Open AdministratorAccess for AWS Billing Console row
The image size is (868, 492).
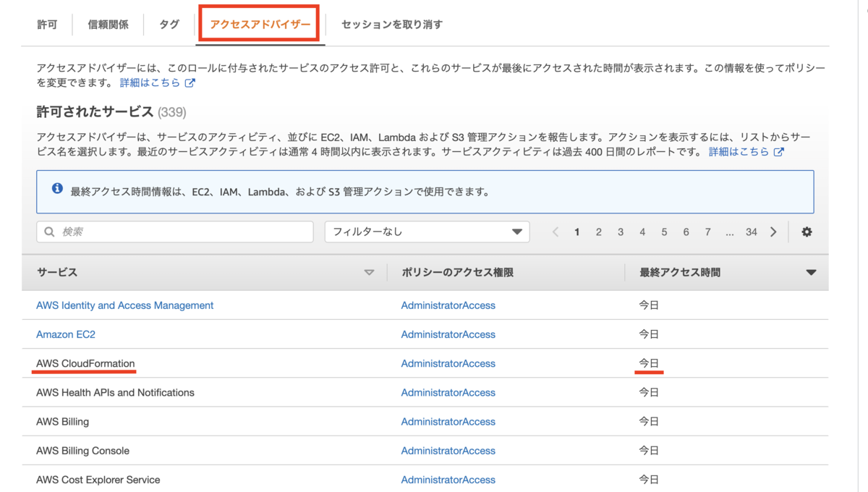[448, 450]
